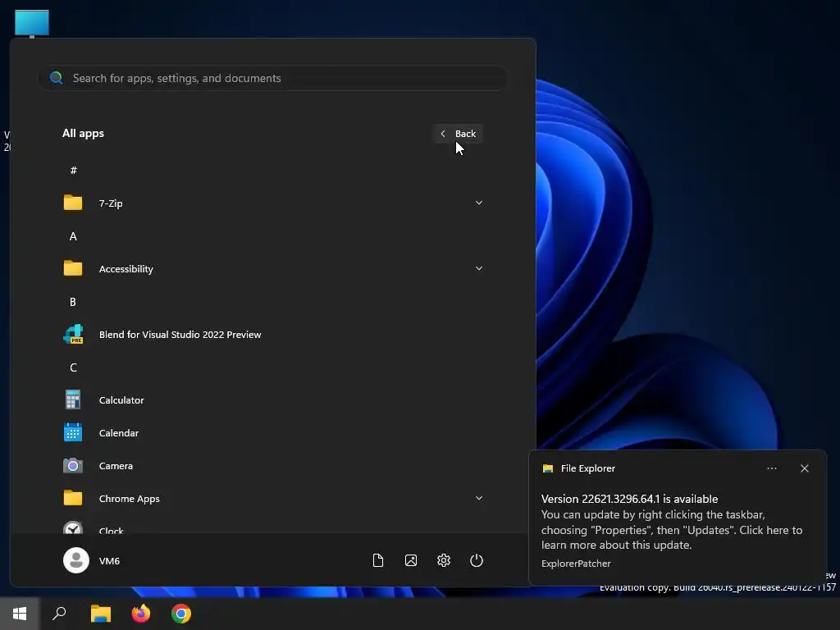Click the desktop monitor icon behind Start menu
840x630 pixels.
[32, 24]
